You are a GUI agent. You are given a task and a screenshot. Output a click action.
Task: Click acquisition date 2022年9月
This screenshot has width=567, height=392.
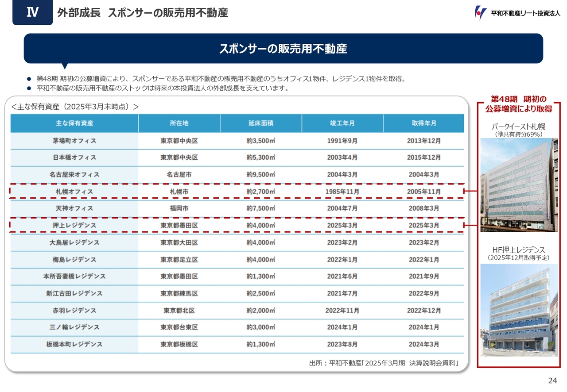(x=424, y=293)
